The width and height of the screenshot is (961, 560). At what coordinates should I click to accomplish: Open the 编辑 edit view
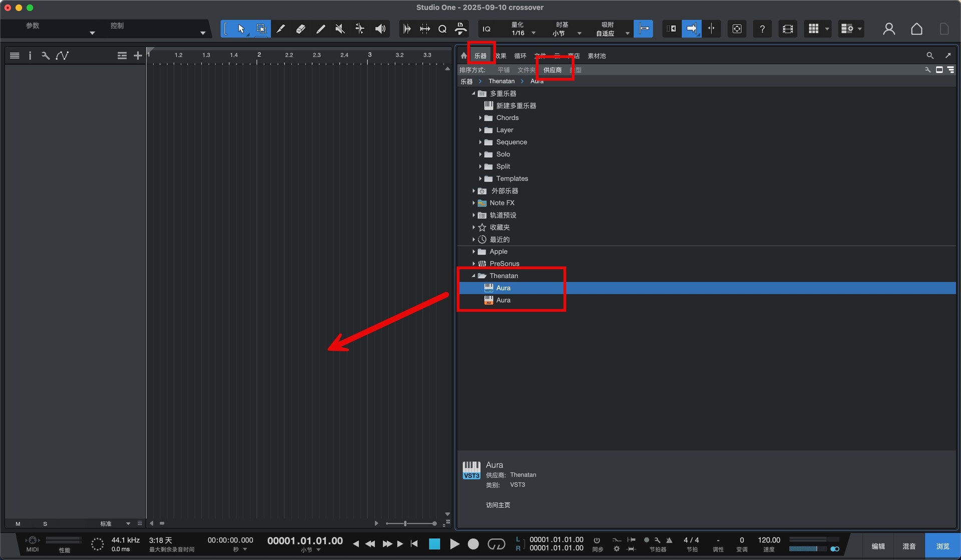point(878,546)
